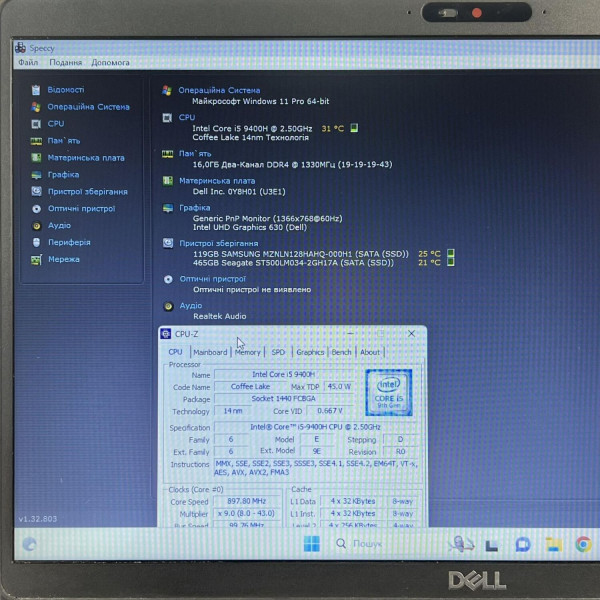The width and height of the screenshot is (600, 600).
Task: Click Пристрої зберігання disk icon in sidebar
Action: 36,191
